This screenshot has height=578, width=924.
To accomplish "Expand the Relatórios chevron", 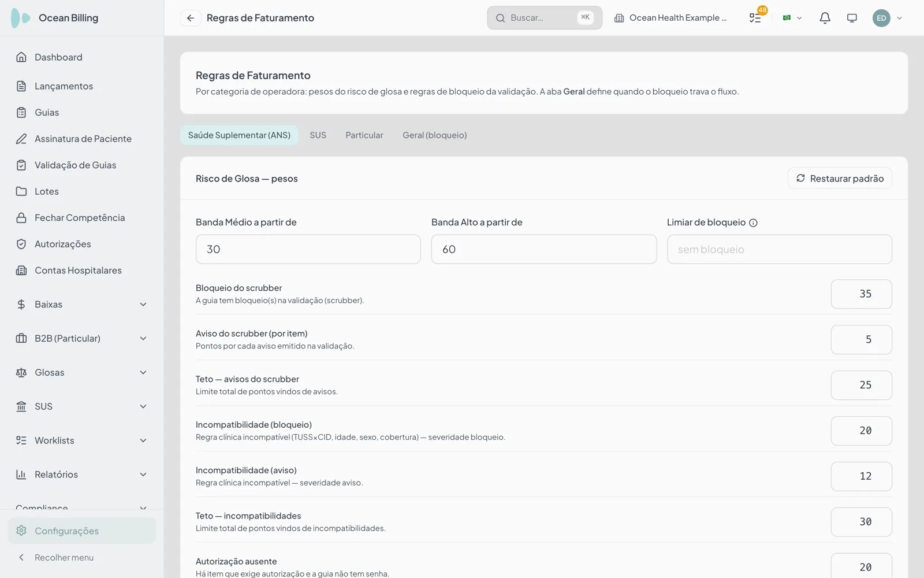I will (143, 475).
